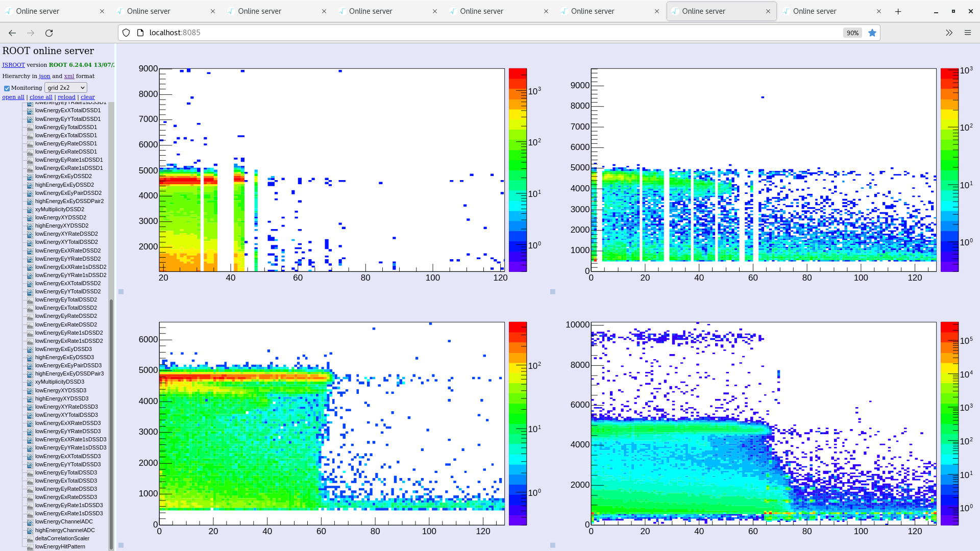Click the 90% zoom level indicator
Image resolution: width=980 pixels, height=551 pixels.
852,33
